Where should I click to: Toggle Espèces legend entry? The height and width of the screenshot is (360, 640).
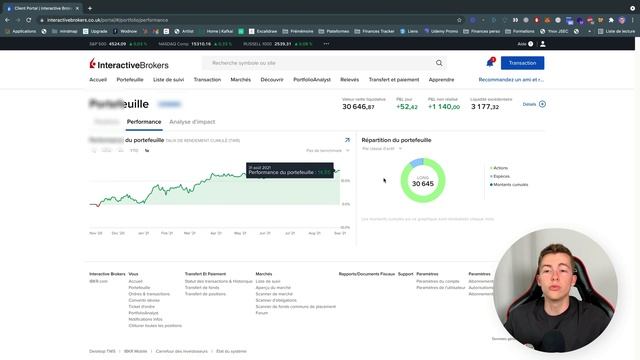500,176
